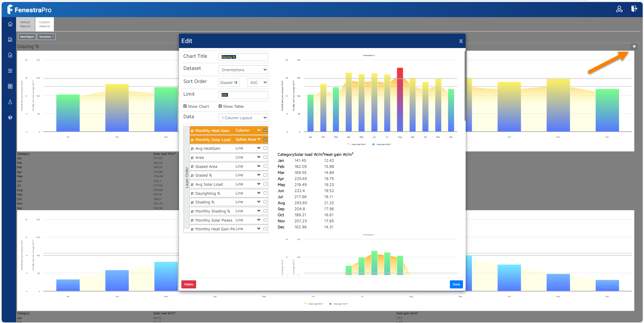
Task: Click the blue Done button
Action: [456, 284]
